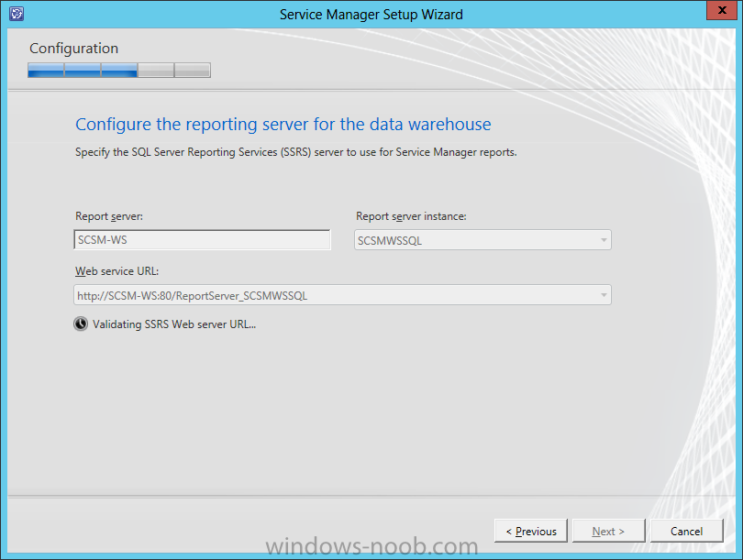Click the 'Report server:' label
Screen dimensions: 743x560
click(x=109, y=216)
